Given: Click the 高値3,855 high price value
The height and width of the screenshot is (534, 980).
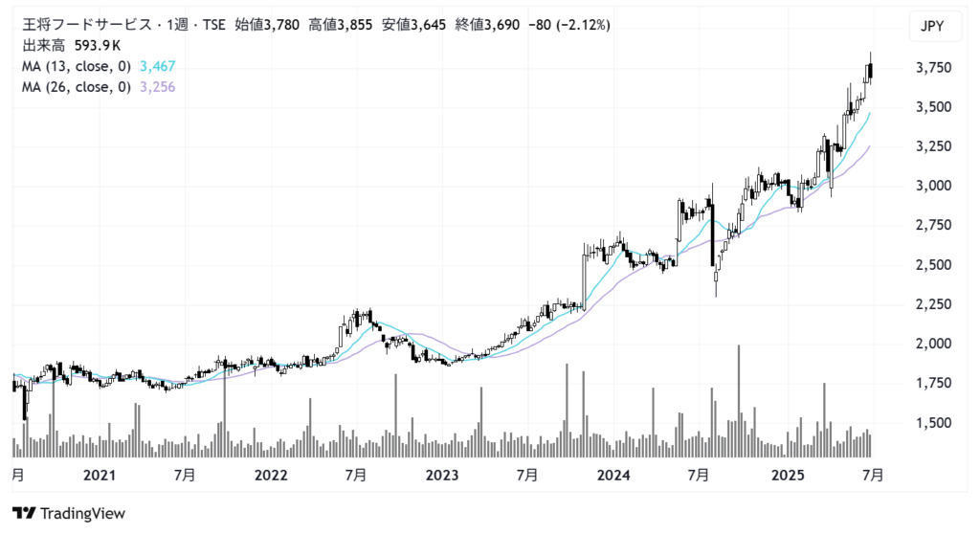Looking at the screenshot, I should pyautogui.click(x=341, y=25).
